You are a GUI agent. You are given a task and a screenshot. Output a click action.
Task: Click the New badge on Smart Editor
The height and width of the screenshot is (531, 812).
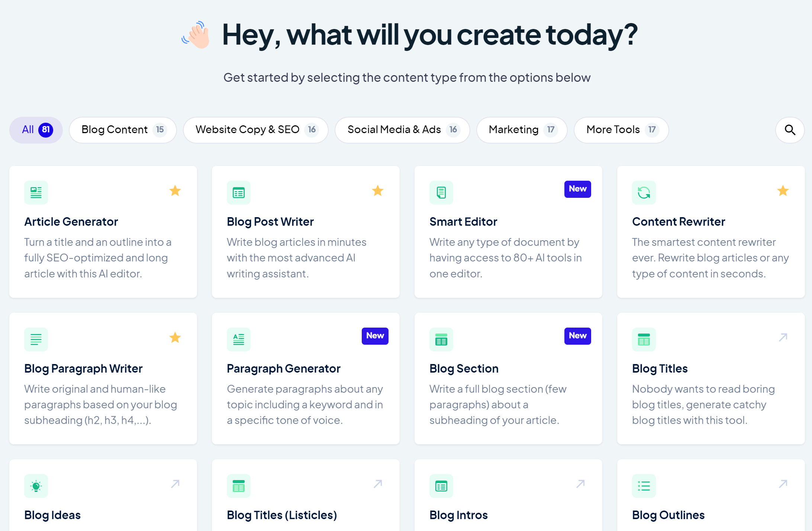577,189
